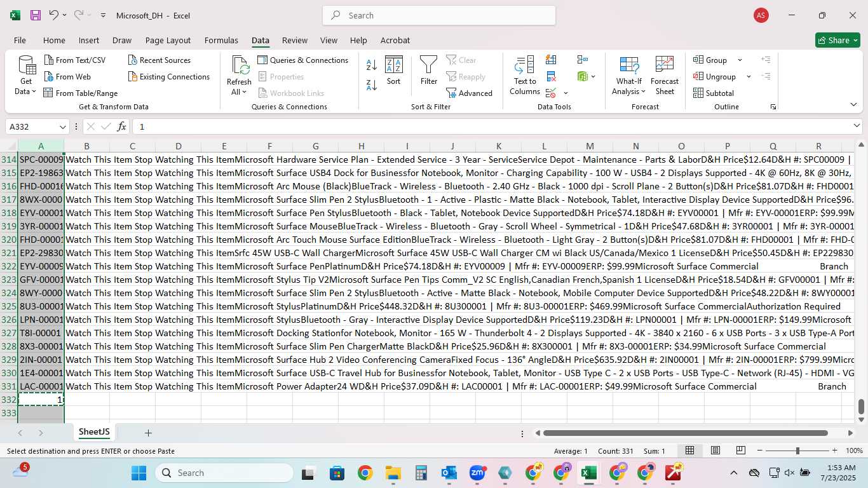Screen dimensions: 868x488
Task: Open Existing Connections dialog
Action: (x=169, y=76)
